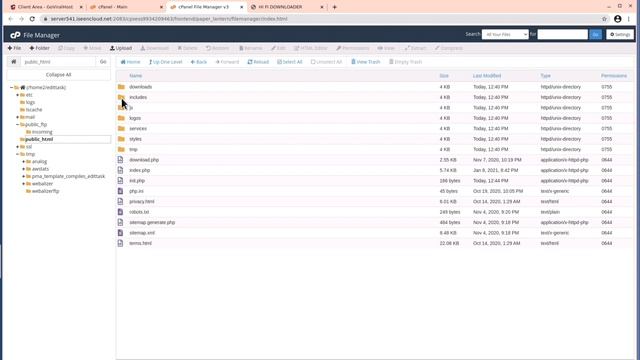Collapse the public_ftp folder in tree
The height and width of the screenshot is (360, 640).
(x=18, y=124)
